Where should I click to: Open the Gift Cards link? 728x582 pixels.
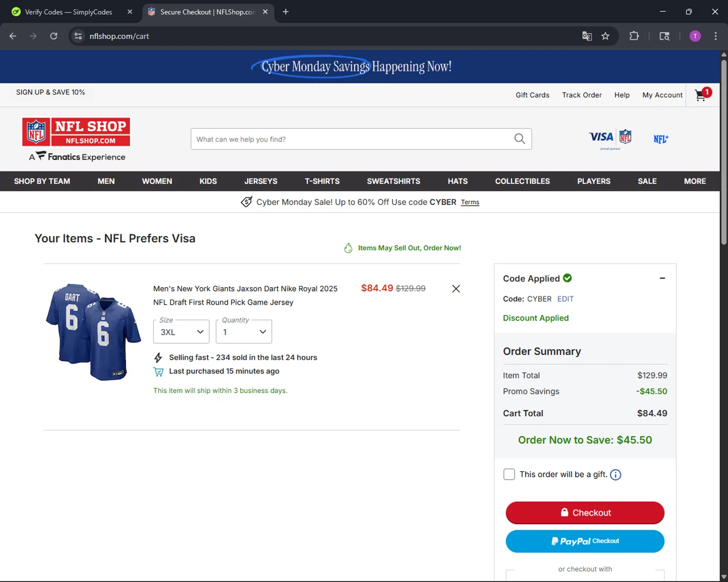(532, 95)
